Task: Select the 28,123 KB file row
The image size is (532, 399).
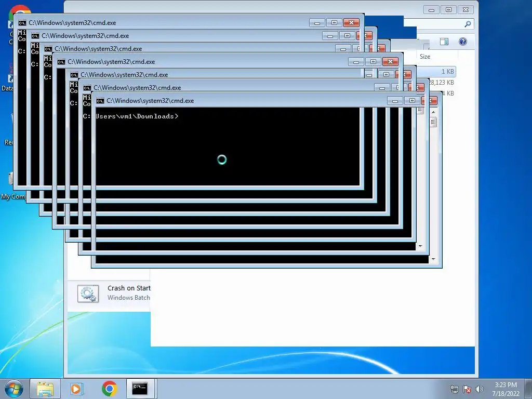Action: pos(441,83)
